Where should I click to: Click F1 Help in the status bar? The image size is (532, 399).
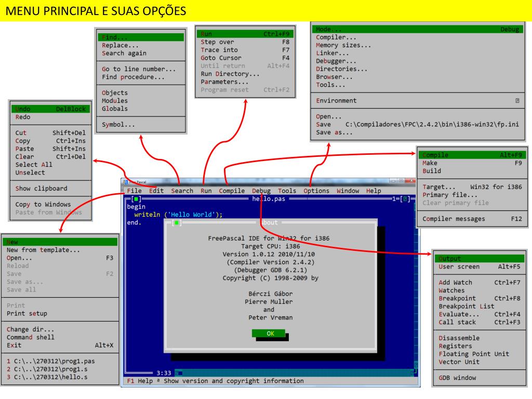pyautogui.click(x=140, y=381)
